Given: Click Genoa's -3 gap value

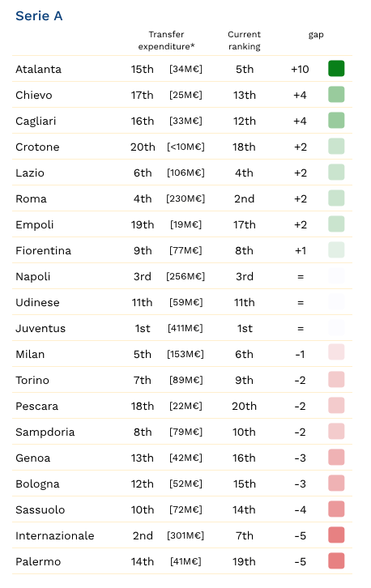Looking at the screenshot, I should click(300, 458).
